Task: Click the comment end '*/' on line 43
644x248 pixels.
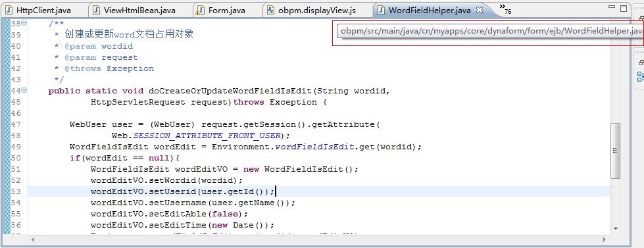Action: [59, 80]
